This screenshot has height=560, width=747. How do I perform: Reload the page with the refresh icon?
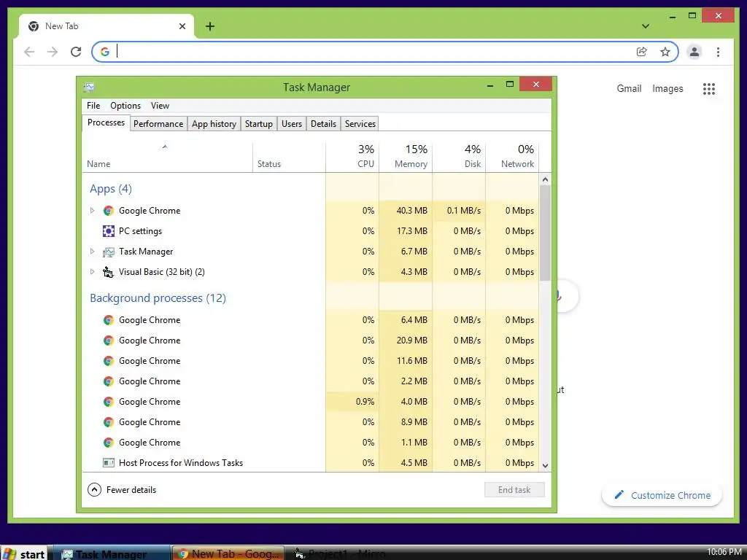76,52
